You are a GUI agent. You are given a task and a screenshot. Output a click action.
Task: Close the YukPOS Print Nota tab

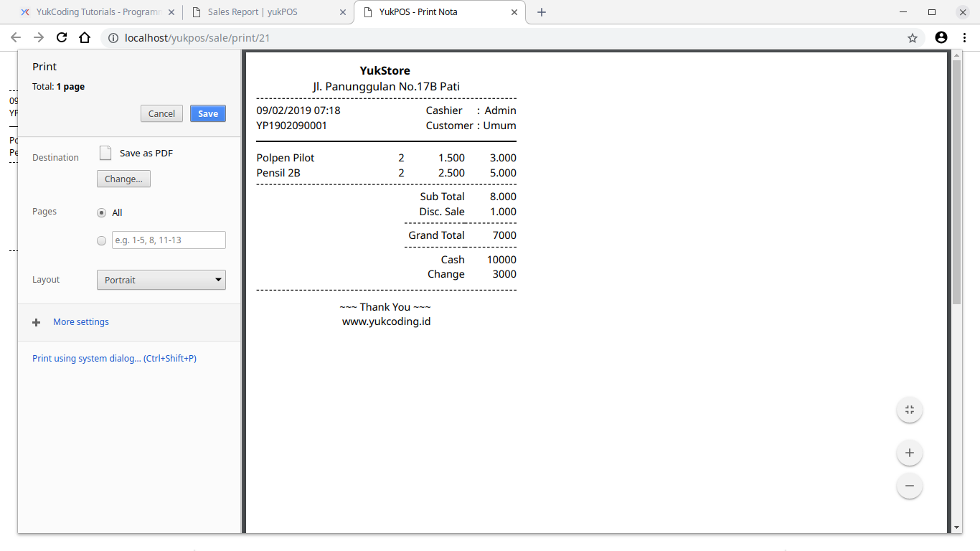(514, 12)
